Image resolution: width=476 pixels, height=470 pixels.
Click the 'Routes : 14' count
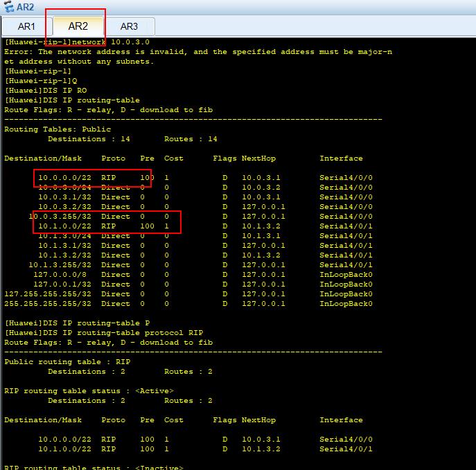(x=191, y=139)
